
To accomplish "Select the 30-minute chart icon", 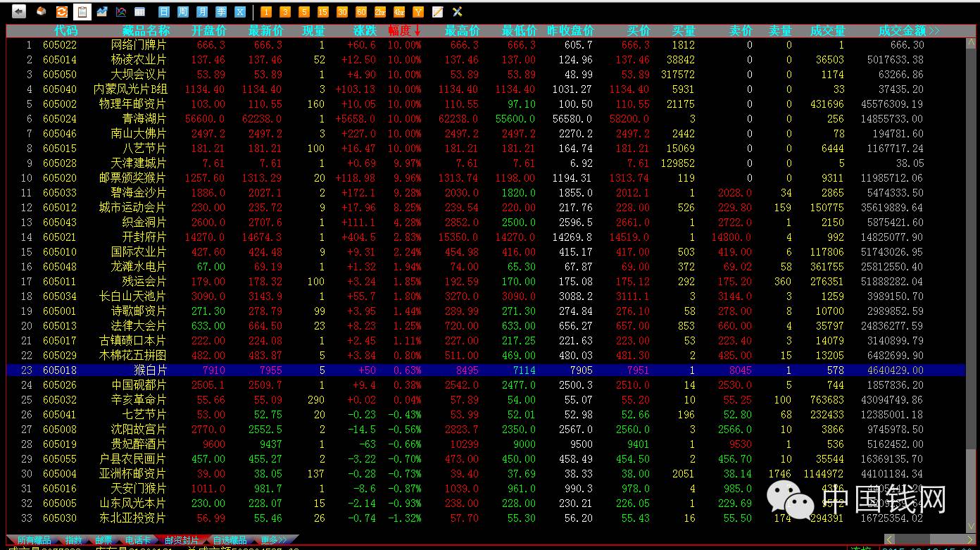I will pyautogui.click(x=342, y=12).
